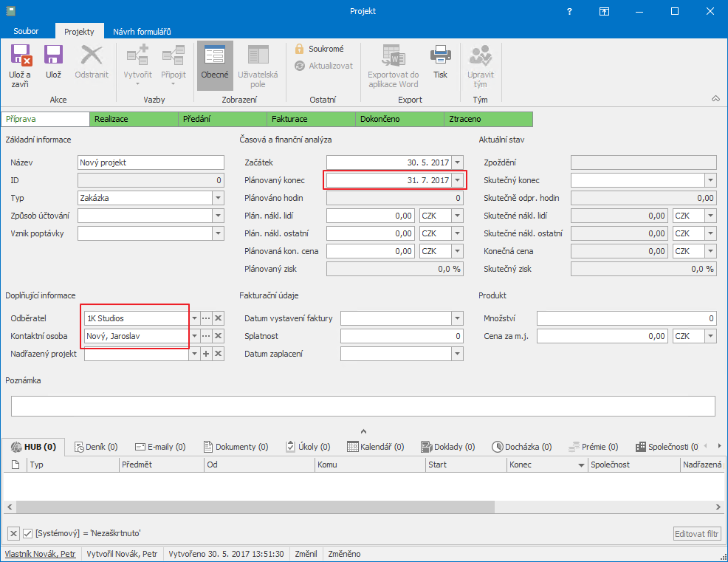
Task: Open the HUB (0) tab
Action: click(33, 447)
